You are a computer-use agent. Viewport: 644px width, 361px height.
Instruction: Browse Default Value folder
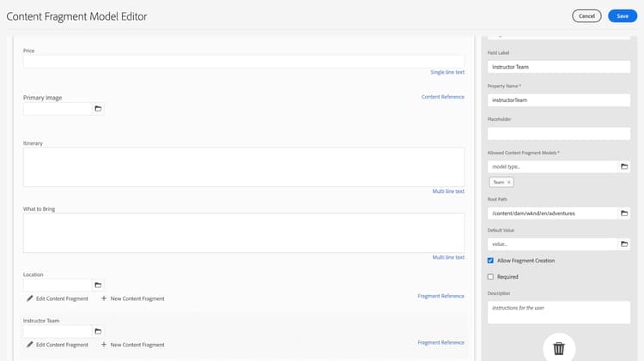coord(624,244)
